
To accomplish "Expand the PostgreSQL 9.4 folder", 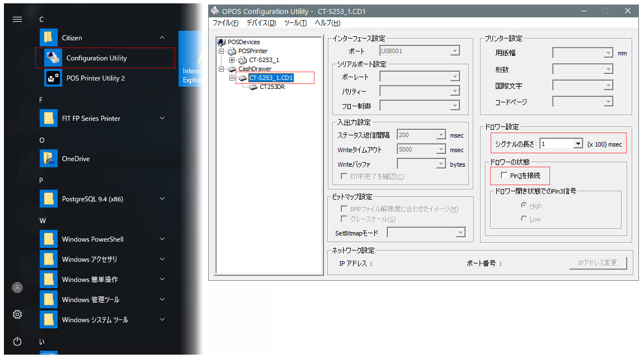I will [x=162, y=199].
